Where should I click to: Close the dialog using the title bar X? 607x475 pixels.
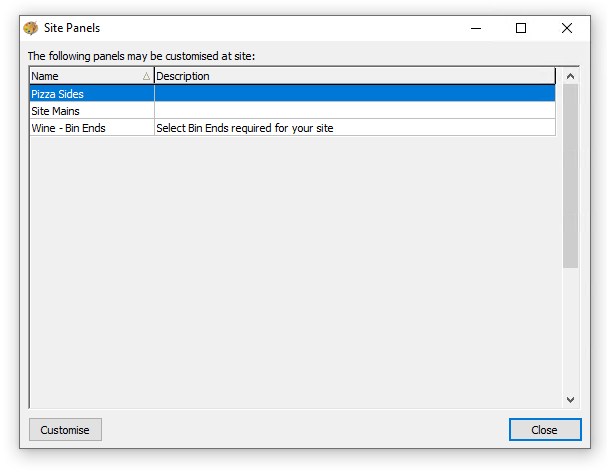567,28
